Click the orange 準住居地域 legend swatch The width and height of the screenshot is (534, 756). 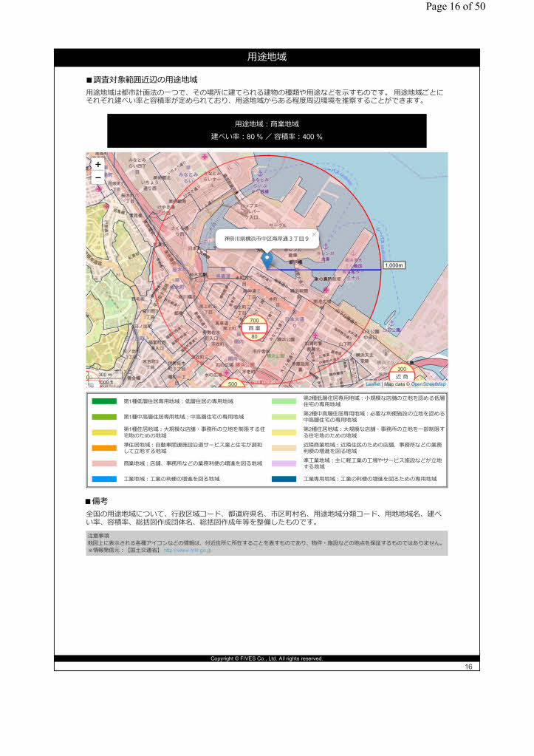(x=104, y=448)
